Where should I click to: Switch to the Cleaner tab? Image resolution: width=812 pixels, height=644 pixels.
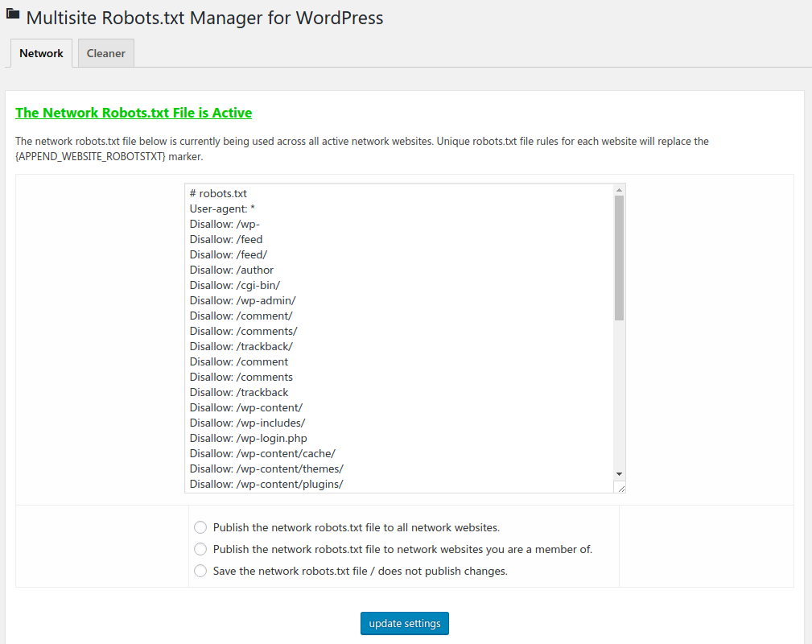[106, 53]
